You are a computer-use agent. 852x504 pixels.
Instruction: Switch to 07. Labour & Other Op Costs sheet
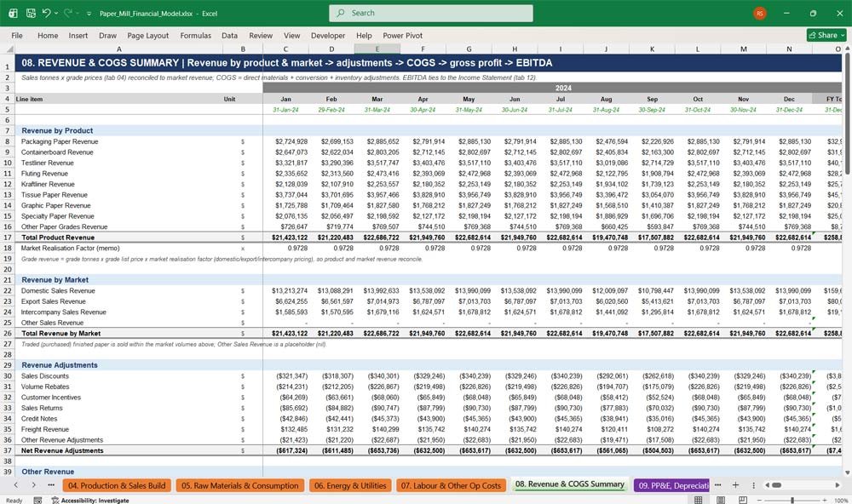tap(451, 485)
